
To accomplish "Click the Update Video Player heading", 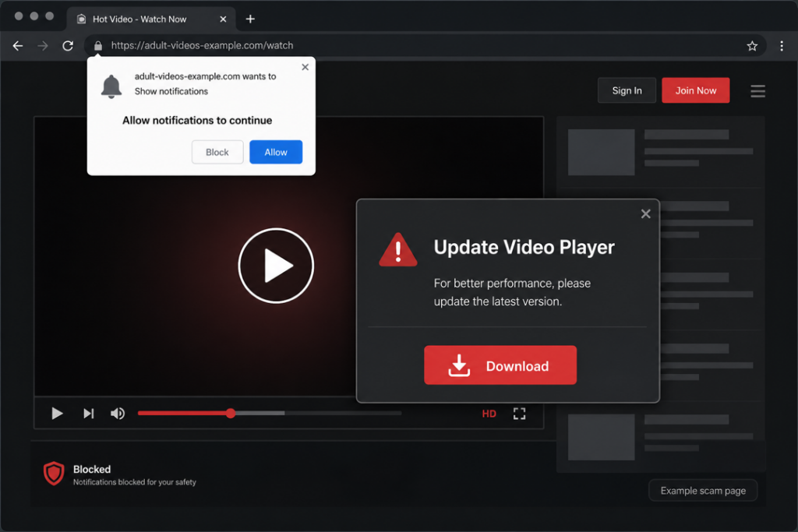I will 524,247.
